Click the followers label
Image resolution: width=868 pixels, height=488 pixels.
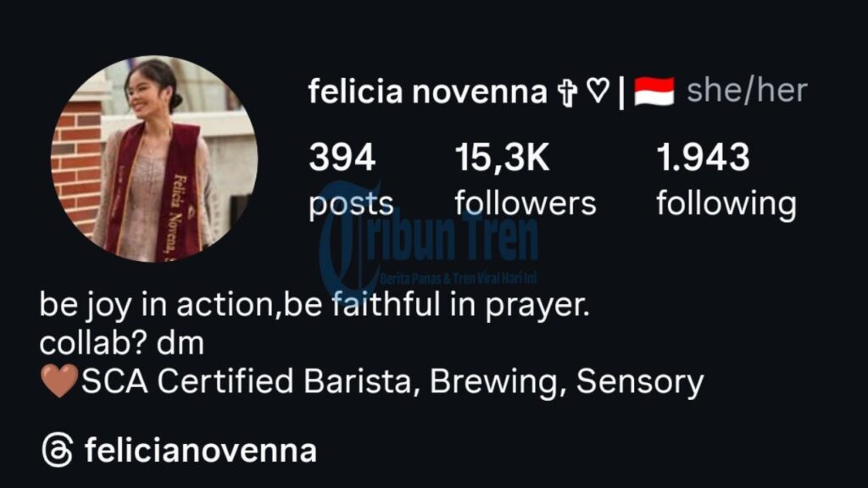(526, 203)
